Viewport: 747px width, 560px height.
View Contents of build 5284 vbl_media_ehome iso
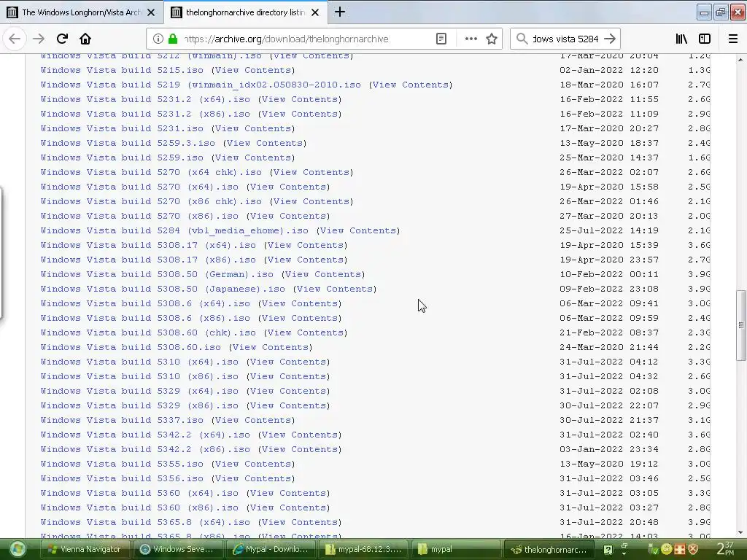point(358,230)
